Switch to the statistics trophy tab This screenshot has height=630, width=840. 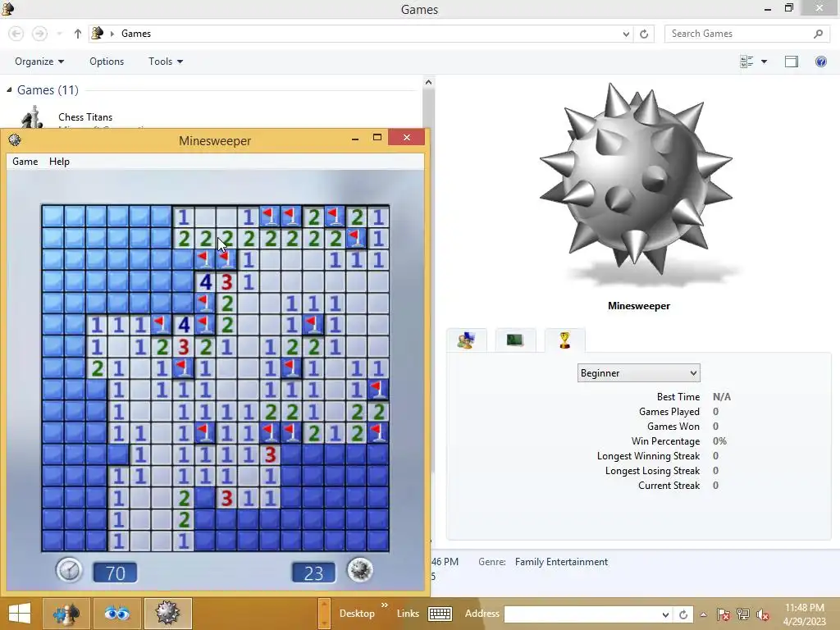pos(564,340)
